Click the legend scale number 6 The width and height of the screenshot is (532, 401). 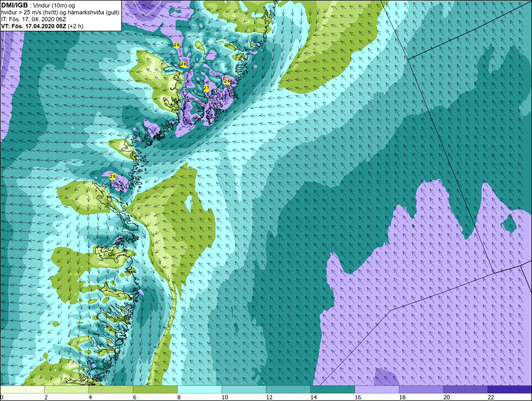pos(135,397)
